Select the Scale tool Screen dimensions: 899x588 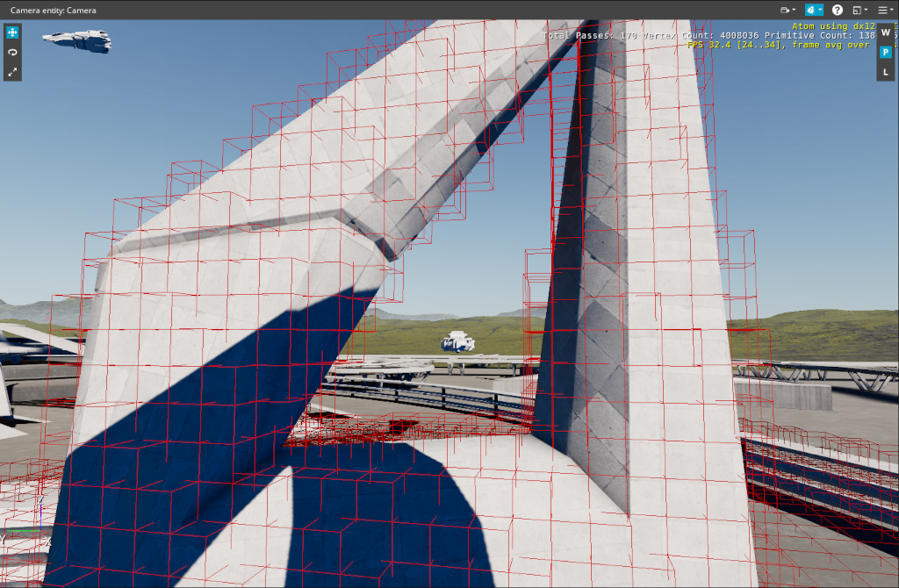click(x=12, y=71)
